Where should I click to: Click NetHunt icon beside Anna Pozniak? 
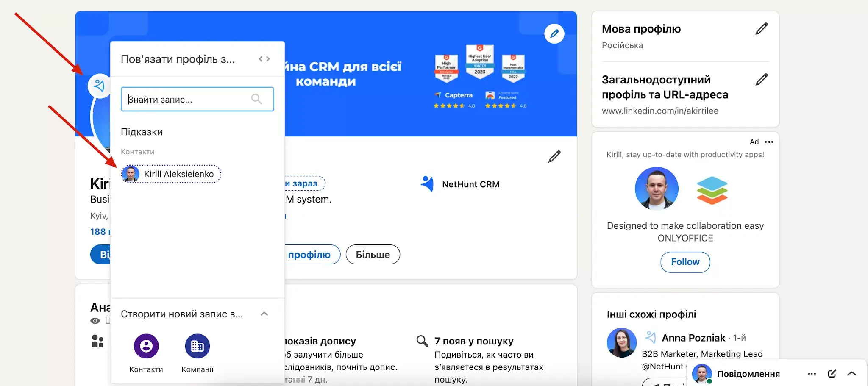(x=651, y=337)
